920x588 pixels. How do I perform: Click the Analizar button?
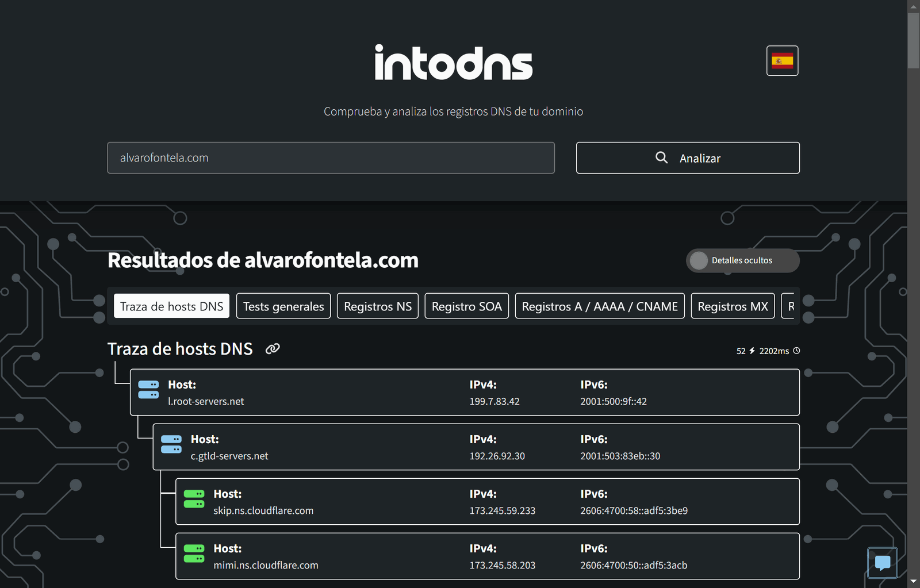click(x=688, y=157)
